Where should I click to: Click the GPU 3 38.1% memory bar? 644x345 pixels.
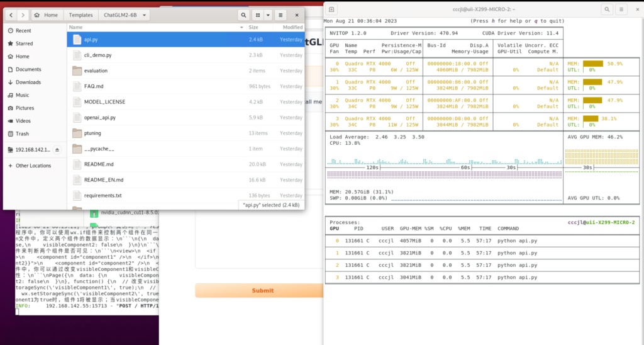[x=591, y=119]
